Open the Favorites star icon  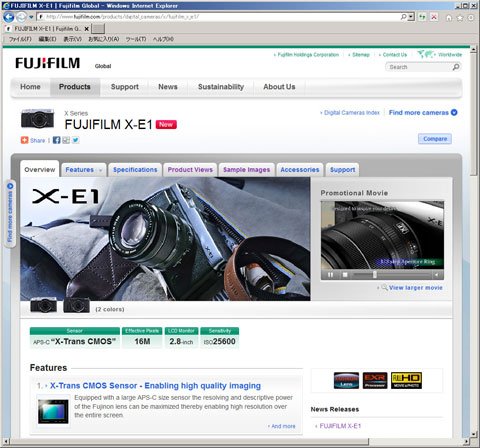click(460, 18)
